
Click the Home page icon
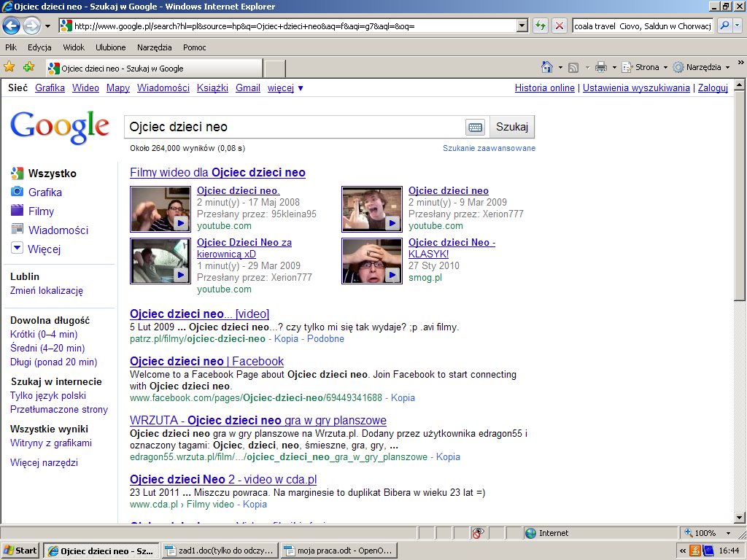[547, 67]
